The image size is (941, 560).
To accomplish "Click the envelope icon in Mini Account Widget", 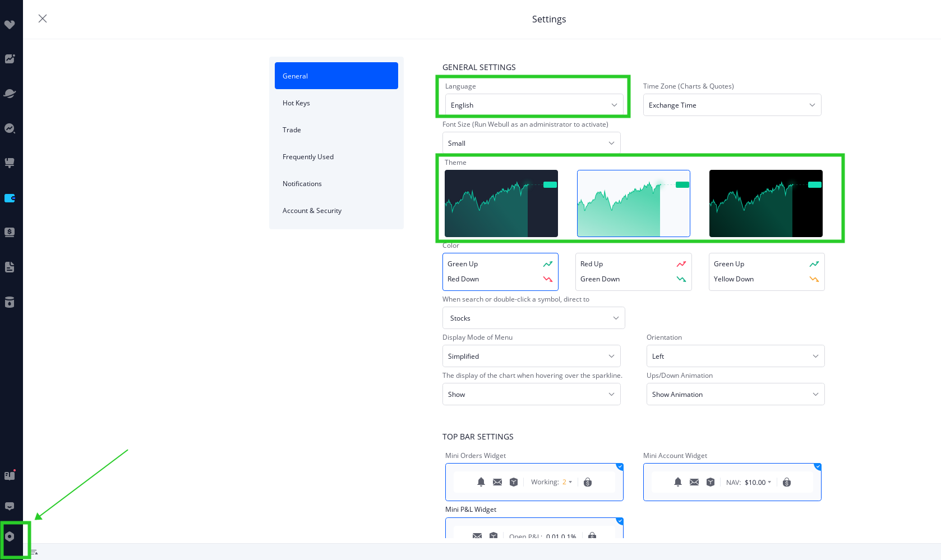I will (694, 482).
